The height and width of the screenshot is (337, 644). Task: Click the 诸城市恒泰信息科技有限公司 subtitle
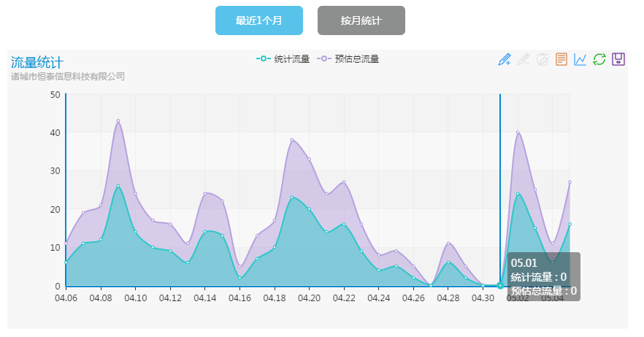click(68, 76)
